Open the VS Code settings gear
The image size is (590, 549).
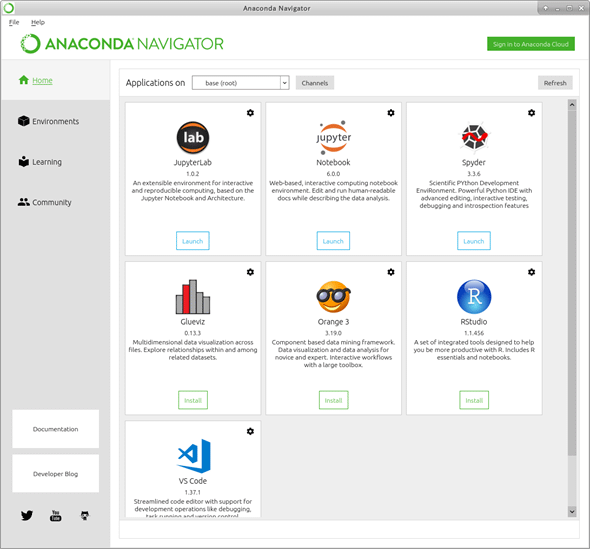pyautogui.click(x=250, y=431)
